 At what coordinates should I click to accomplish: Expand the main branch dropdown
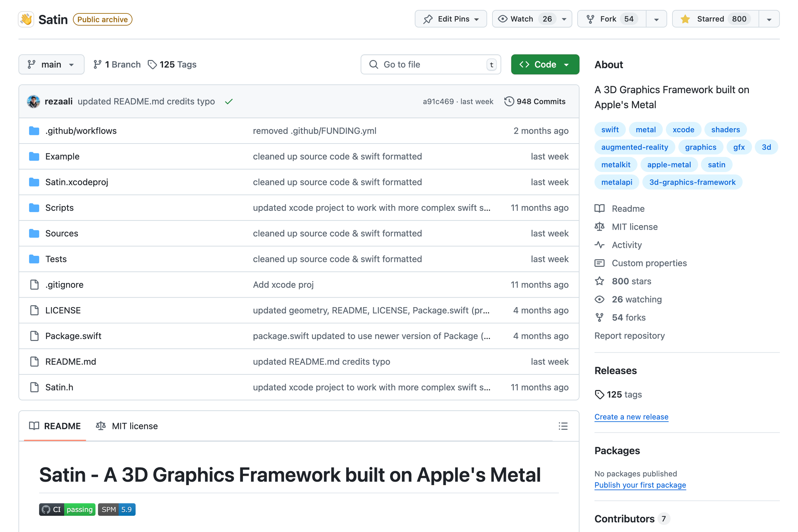click(x=51, y=64)
